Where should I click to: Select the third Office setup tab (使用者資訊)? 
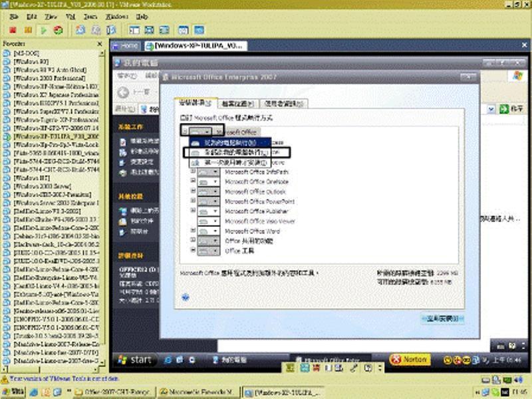[284, 104]
